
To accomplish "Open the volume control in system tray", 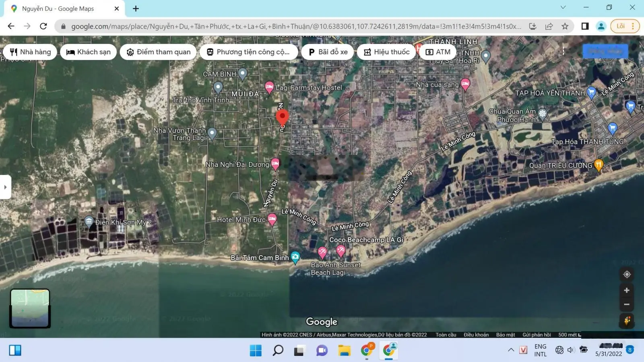I will (571, 350).
